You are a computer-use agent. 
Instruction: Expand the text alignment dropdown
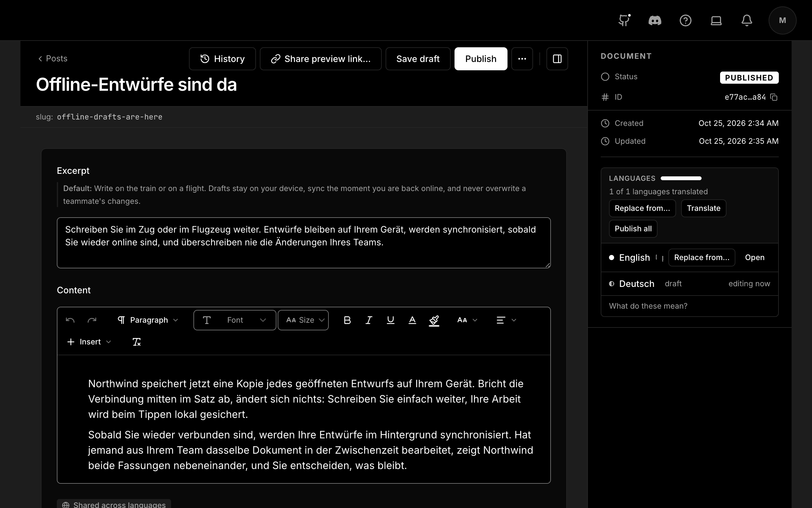click(506, 320)
